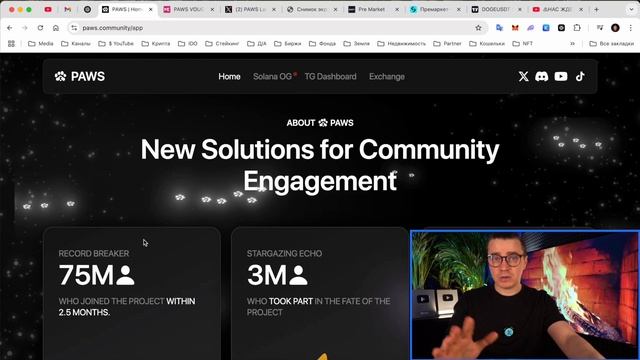Switch to the Премаркет tab

pos(435,9)
